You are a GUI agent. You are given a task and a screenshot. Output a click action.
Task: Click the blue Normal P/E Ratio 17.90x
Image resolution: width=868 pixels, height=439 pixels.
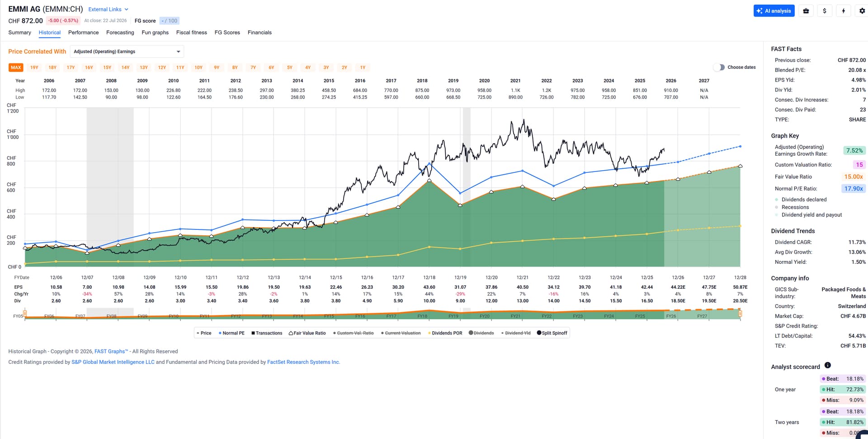(854, 189)
